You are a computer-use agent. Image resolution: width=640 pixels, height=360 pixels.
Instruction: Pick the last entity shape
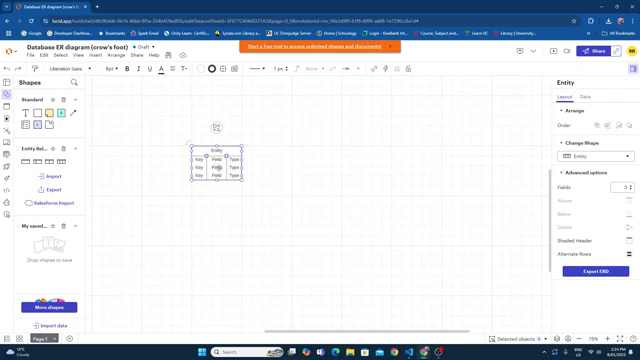click(x=61, y=162)
